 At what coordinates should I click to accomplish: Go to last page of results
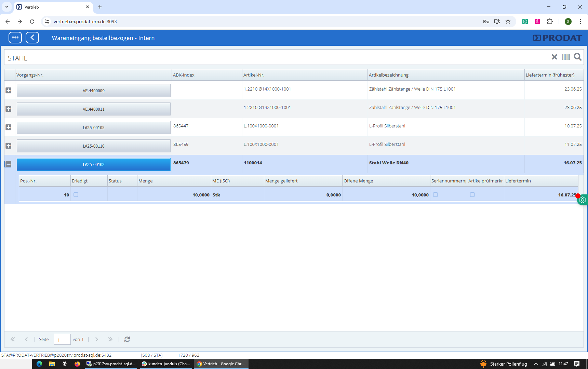[110, 339]
